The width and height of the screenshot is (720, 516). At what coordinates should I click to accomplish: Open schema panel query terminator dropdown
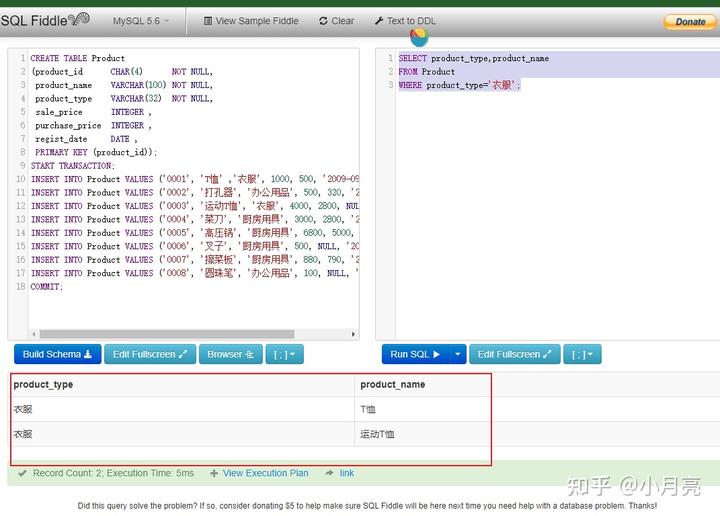tap(284, 354)
